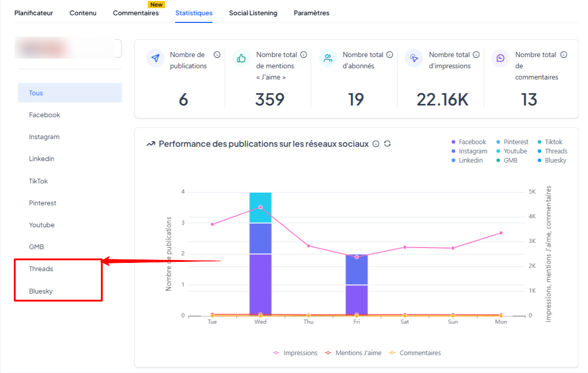This screenshot has height=373, width=588.
Task: Click the paper plane publications icon
Action: tap(155, 58)
